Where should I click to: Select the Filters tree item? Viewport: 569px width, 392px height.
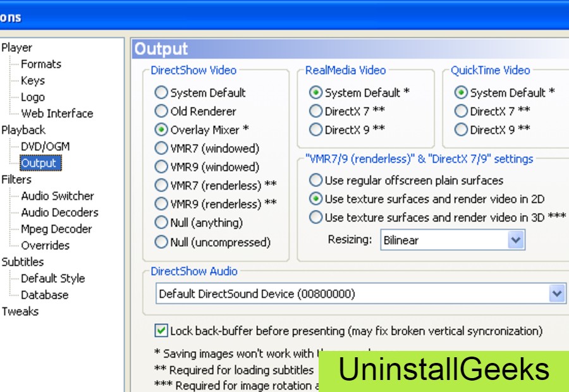(x=16, y=180)
